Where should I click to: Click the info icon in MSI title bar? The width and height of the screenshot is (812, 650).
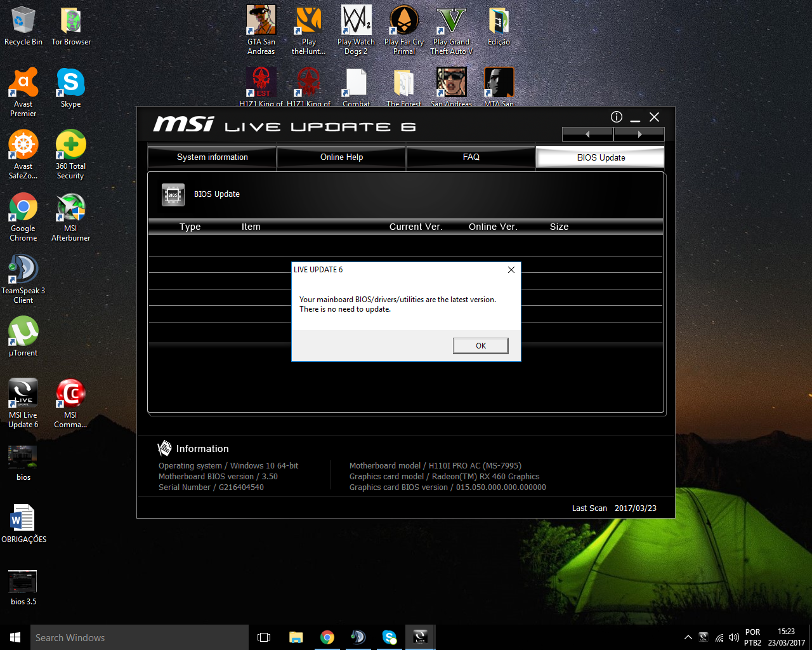tap(617, 117)
